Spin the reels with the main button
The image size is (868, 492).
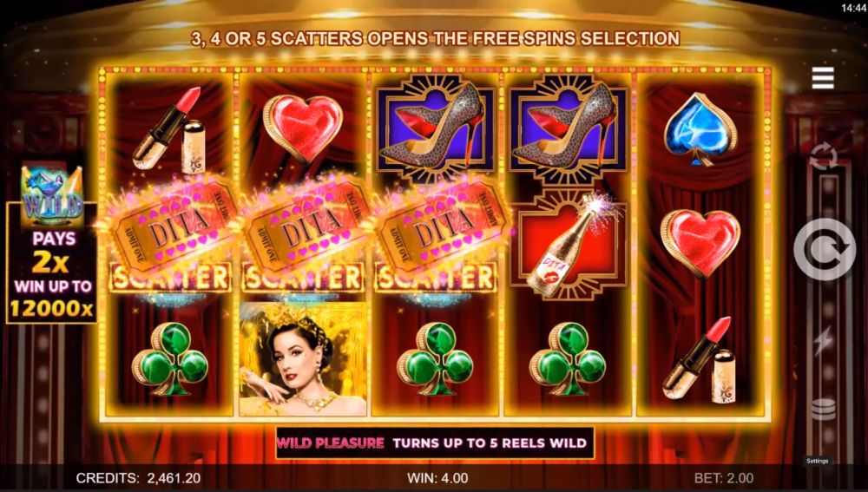click(825, 250)
